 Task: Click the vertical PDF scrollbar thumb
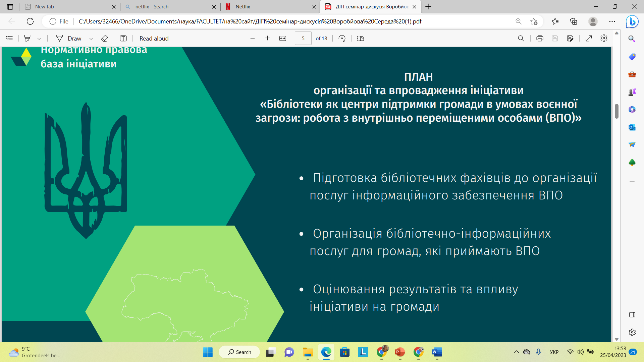tap(616, 111)
